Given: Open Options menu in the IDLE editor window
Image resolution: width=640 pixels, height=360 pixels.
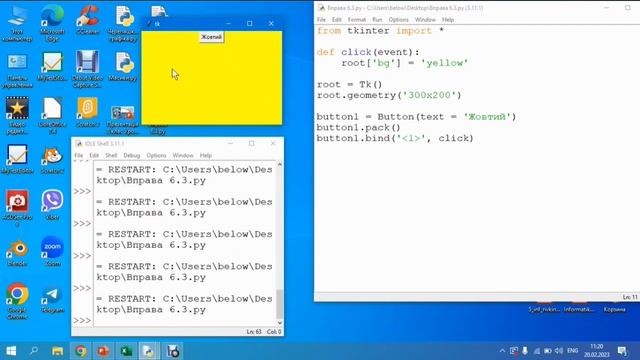Looking at the screenshot, I should 398,20.
